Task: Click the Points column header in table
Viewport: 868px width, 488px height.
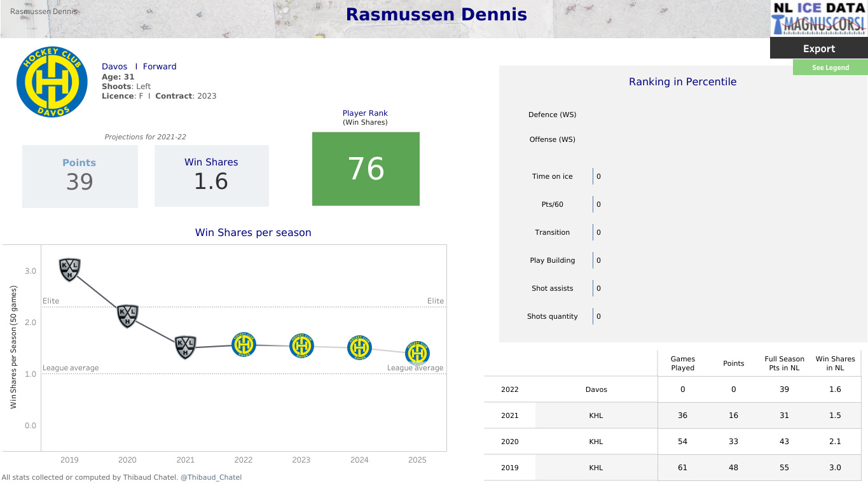Action: [734, 363]
